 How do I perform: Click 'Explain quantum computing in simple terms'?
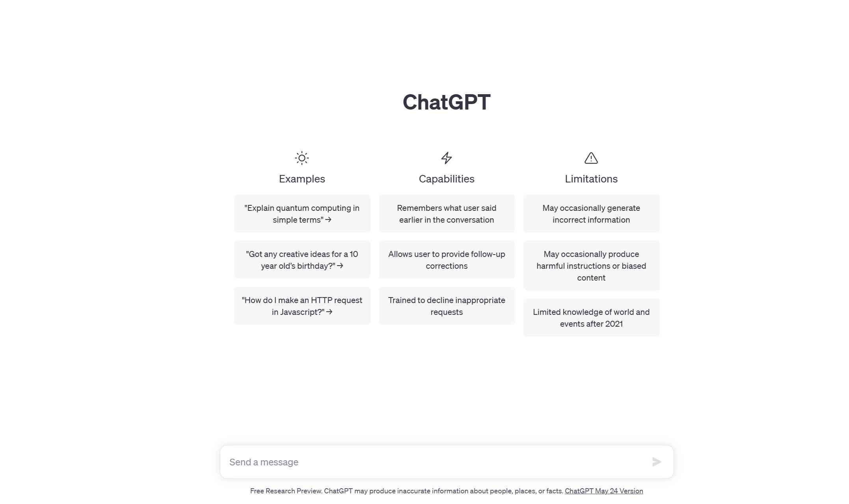pyautogui.click(x=302, y=214)
